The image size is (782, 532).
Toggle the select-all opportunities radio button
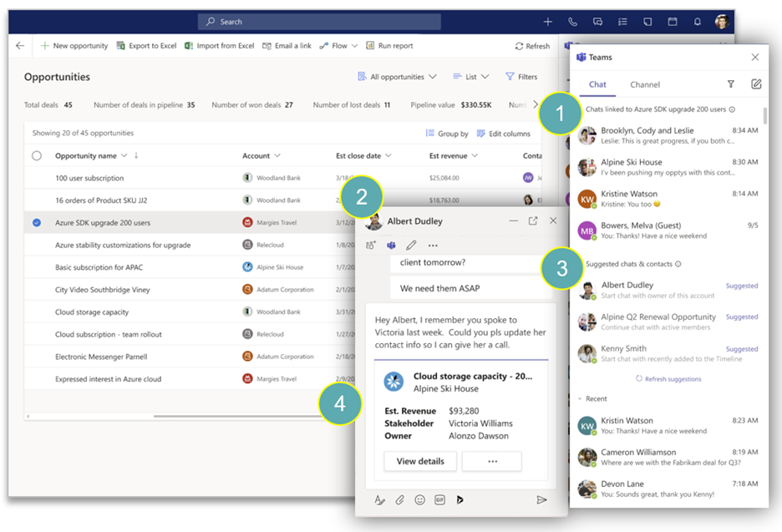pos(36,155)
